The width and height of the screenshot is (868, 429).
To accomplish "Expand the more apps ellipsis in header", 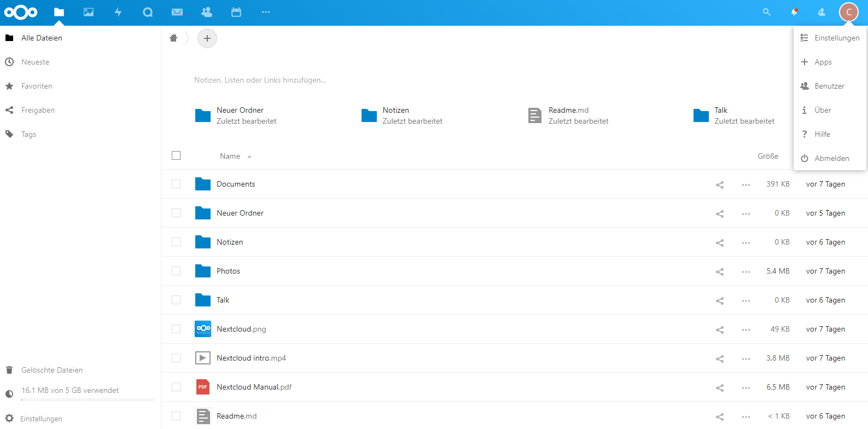I will pyautogui.click(x=266, y=12).
